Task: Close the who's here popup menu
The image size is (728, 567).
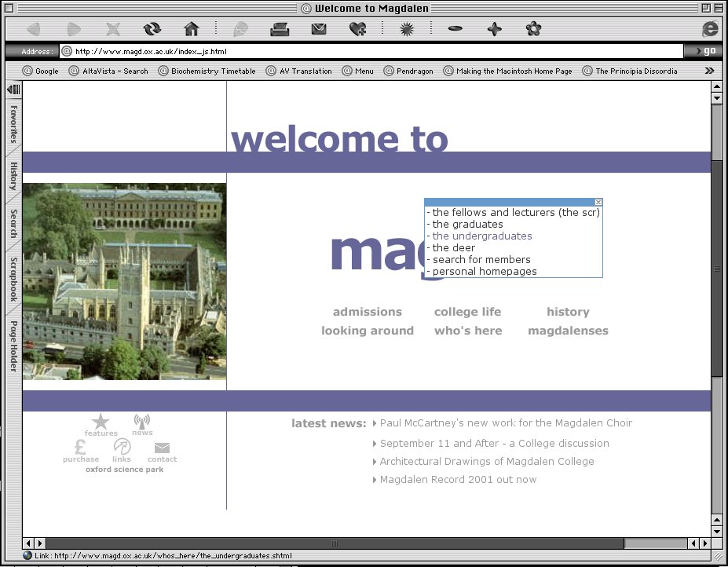Action: [x=598, y=202]
